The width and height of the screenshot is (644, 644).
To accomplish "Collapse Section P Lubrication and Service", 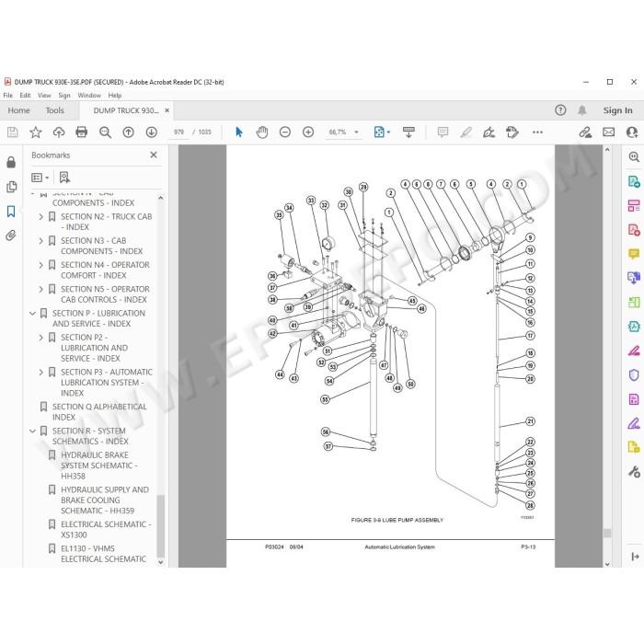I will (33, 314).
